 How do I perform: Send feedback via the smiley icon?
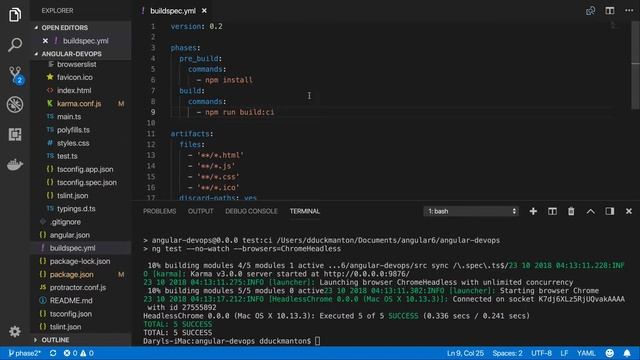point(609,353)
